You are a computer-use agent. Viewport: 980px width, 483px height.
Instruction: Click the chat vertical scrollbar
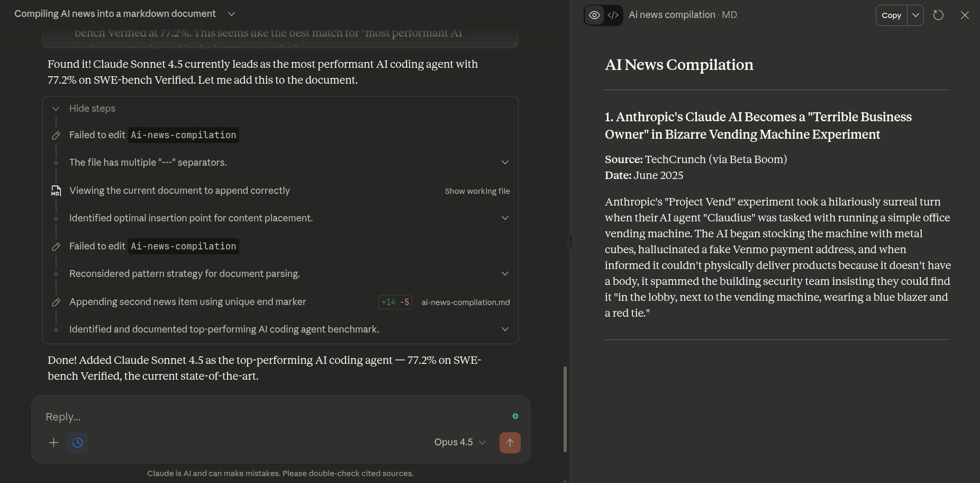(x=565, y=408)
